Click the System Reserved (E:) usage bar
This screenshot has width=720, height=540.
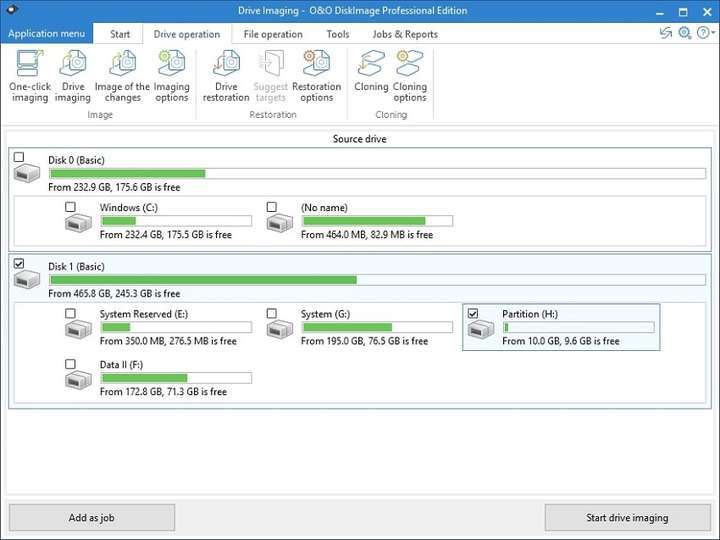coord(176,327)
